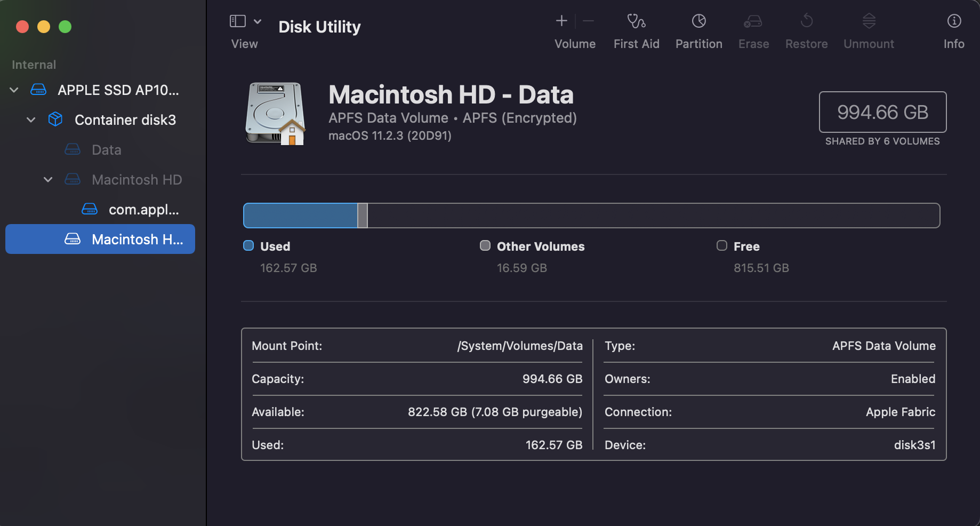
Task: Toggle the sidebar View icon
Action: (238, 21)
